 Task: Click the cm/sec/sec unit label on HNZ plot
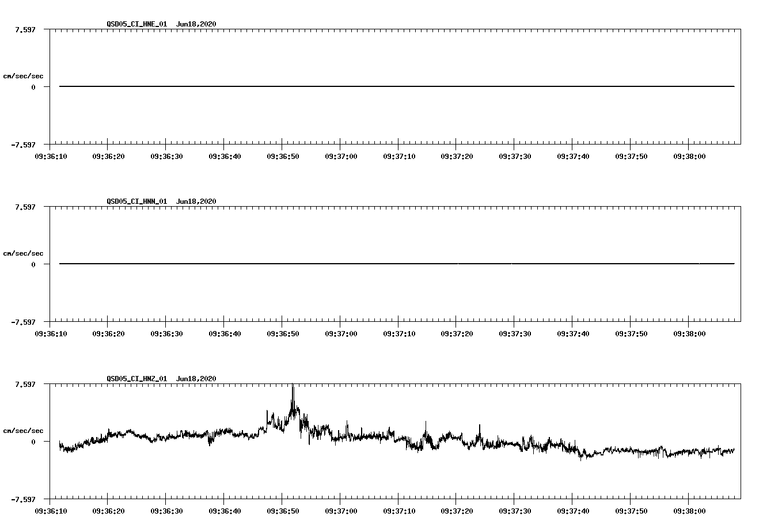23,431
